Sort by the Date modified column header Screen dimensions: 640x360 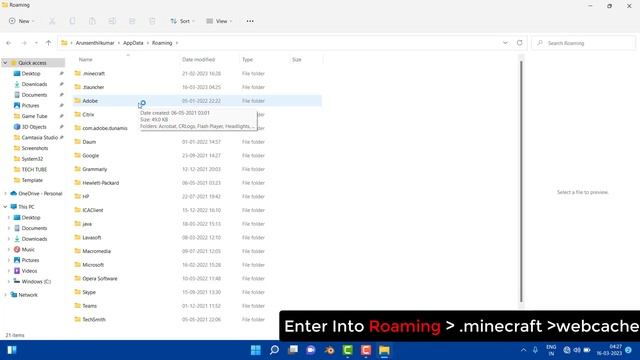[x=198, y=60]
